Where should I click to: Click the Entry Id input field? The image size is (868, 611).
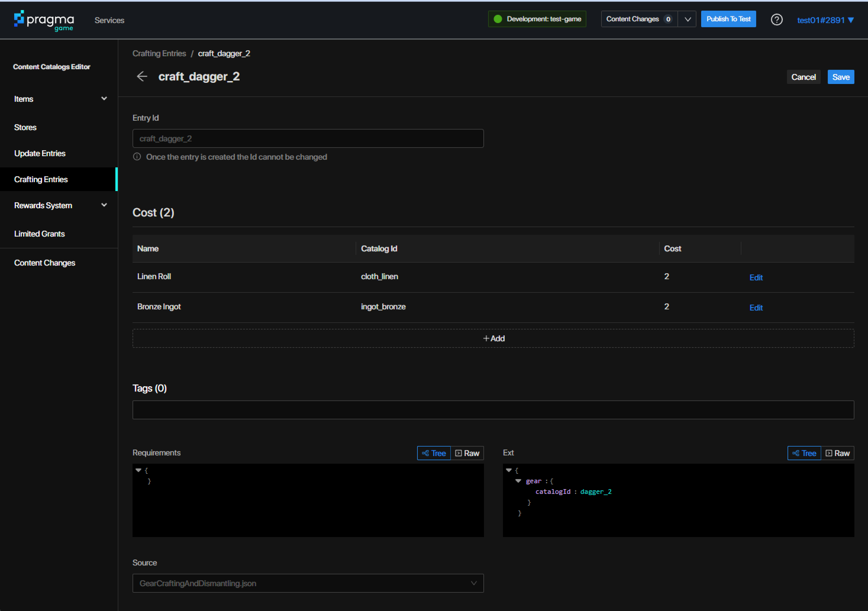(308, 138)
